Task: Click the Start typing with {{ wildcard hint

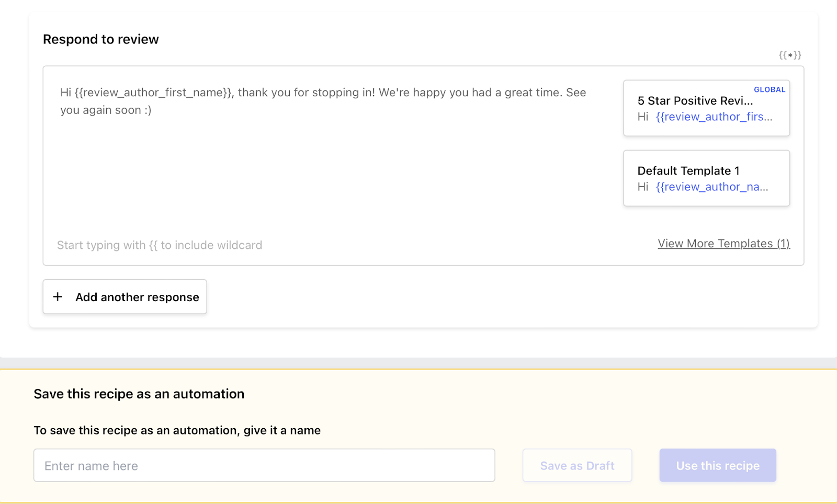Action: tap(160, 245)
